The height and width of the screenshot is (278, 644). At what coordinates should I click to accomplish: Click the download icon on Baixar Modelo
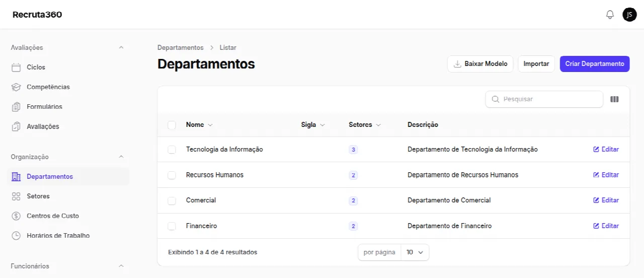coord(457,64)
